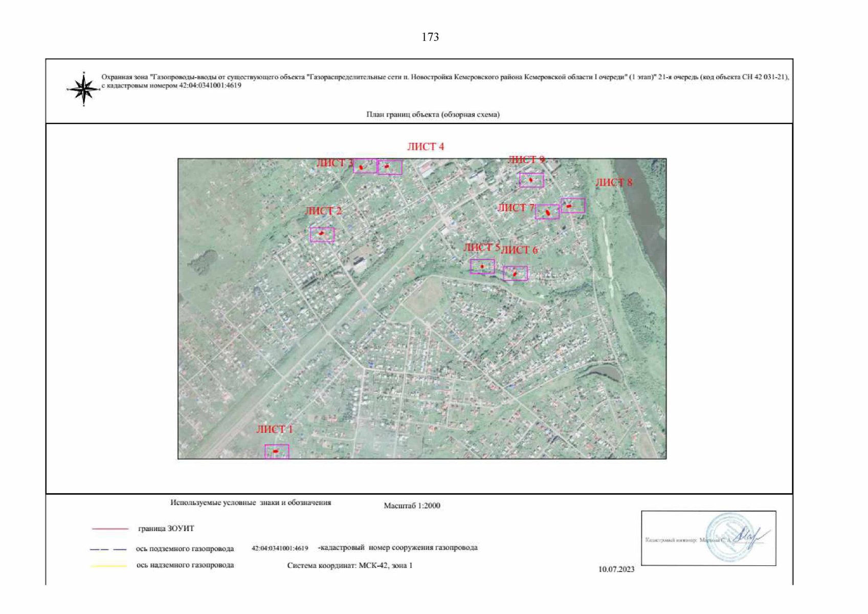This screenshot has width=868, height=614.
Task: Click the magenta box right of ЛИСТ 7 label
Action: click(x=547, y=212)
